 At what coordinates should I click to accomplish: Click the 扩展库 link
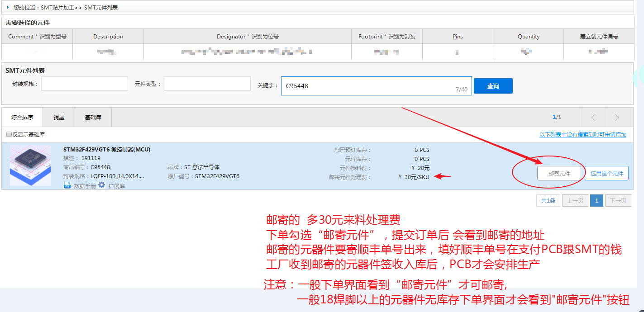click(116, 185)
